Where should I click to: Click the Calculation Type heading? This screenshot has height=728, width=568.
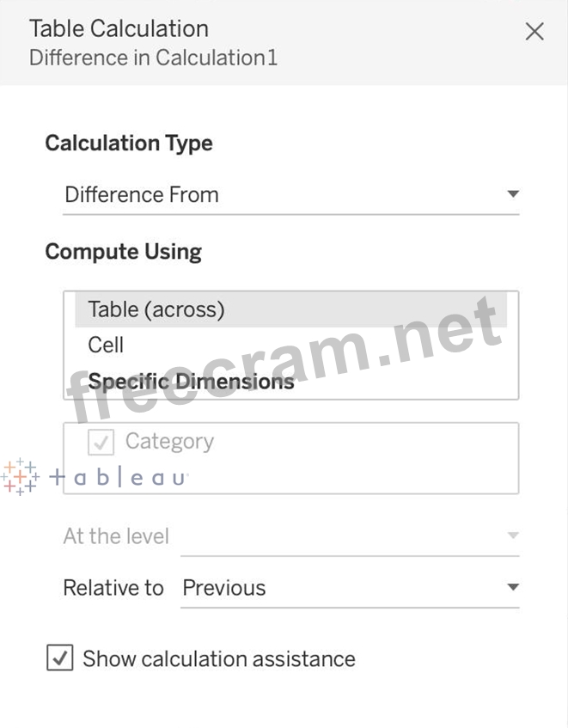point(129,144)
